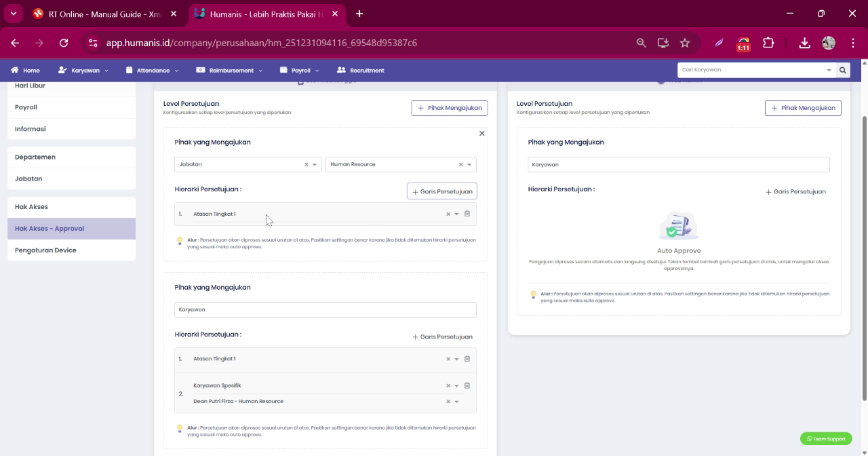Close the Jabatan Pihak yang Mengajukan card

pos(482,134)
